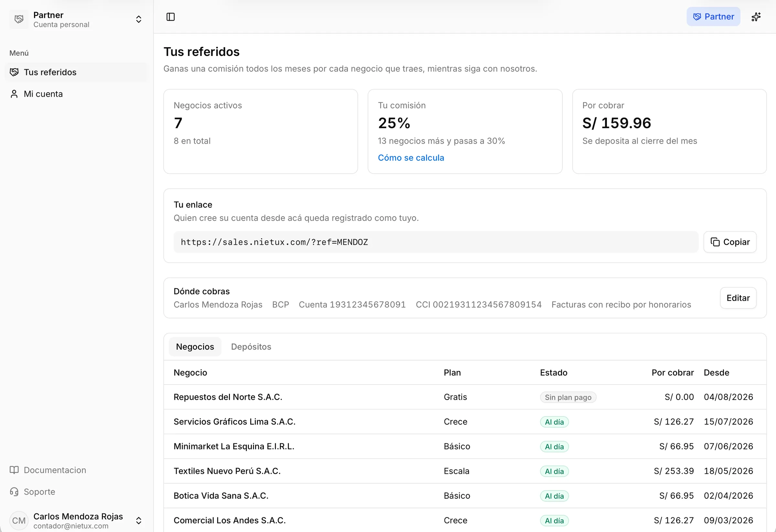776x532 pixels.
Task: Click the Por cobrar S/ 159.96 card
Action: coord(669,131)
